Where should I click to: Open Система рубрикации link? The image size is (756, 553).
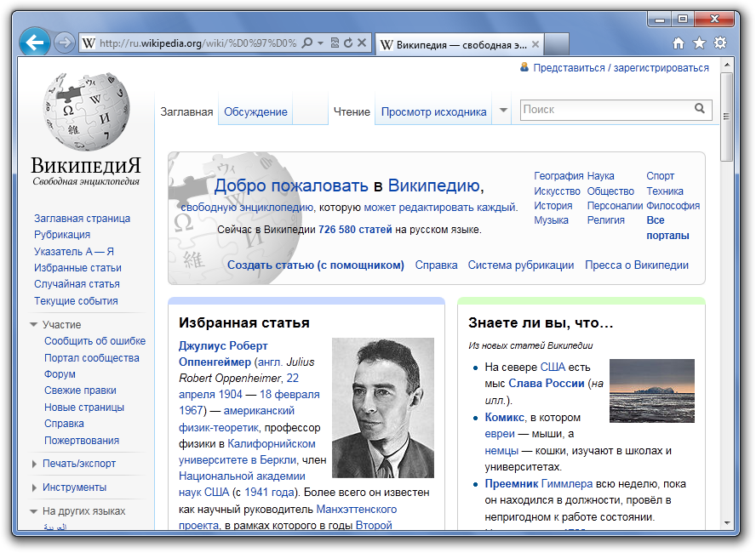[x=521, y=265]
